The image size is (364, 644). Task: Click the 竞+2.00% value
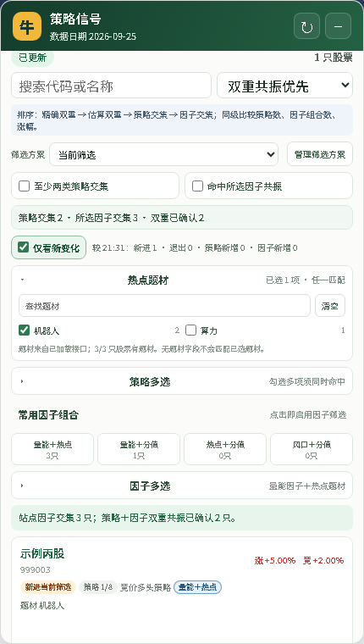(x=323, y=561)
